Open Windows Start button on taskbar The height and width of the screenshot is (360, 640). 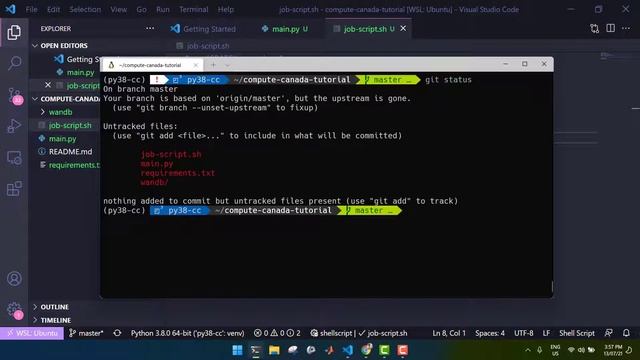[x=237, y=350]
